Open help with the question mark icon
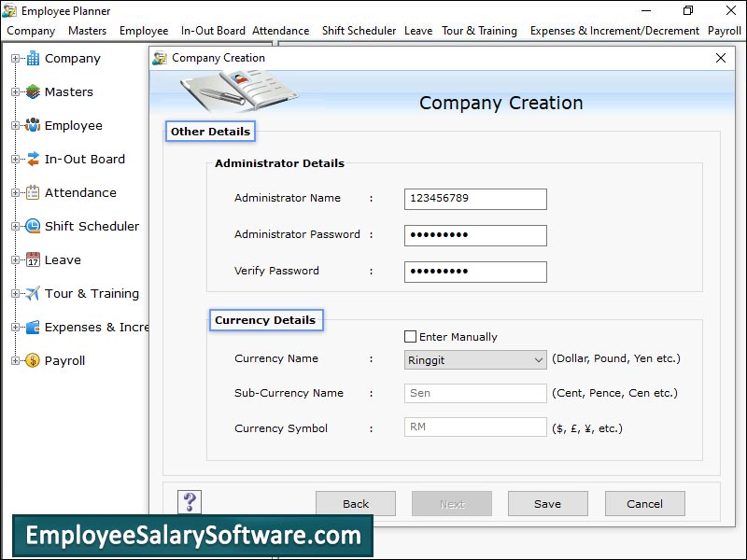The image size is (747, 560). click(x=190, y=502)
